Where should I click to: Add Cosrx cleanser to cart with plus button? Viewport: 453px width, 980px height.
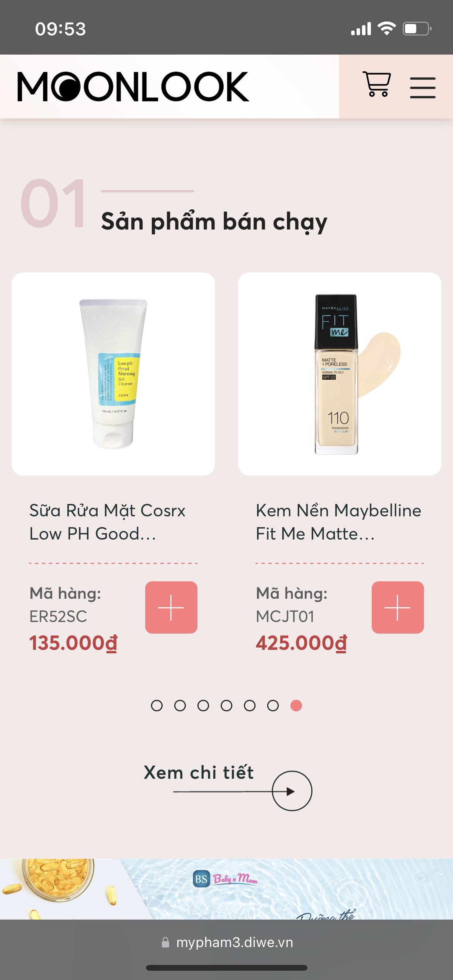171,607
